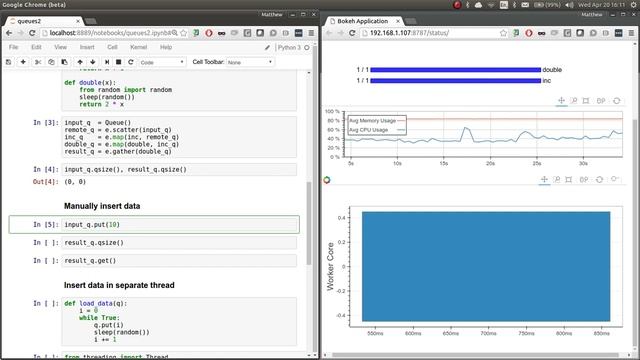Viewport: 640px width, 360px height.
Task: Open the Help menu in Jupyter
Action: click(x=166, y=47)
